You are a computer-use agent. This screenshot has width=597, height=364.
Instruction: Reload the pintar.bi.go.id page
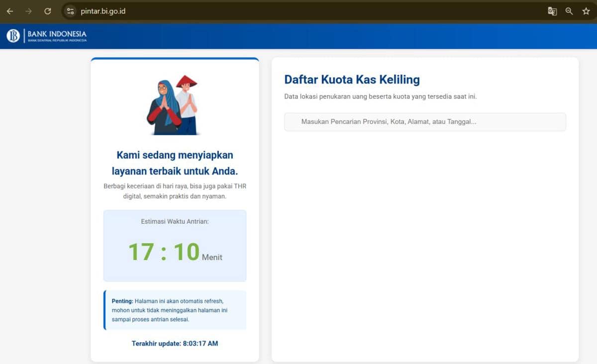[48, 10]
